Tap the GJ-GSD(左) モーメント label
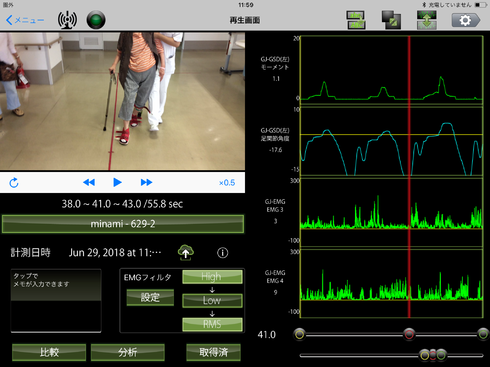490x367 pixels. (275, 63)
